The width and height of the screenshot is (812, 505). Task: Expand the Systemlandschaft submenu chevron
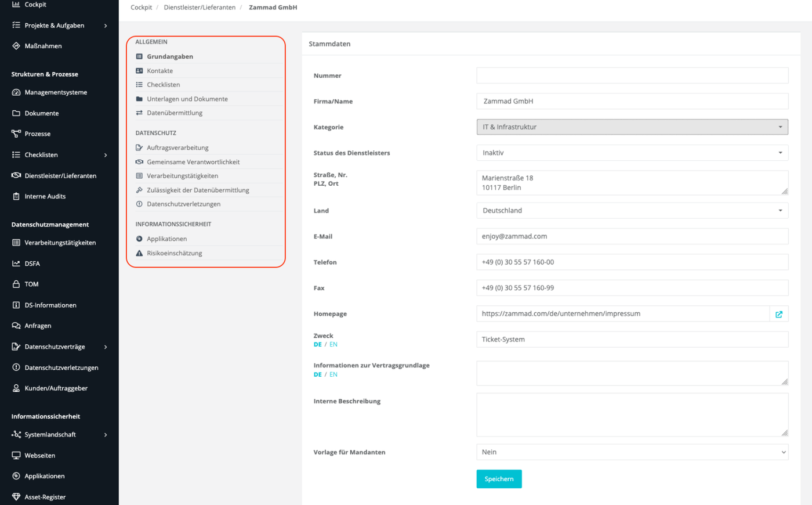tap(106, 435)
